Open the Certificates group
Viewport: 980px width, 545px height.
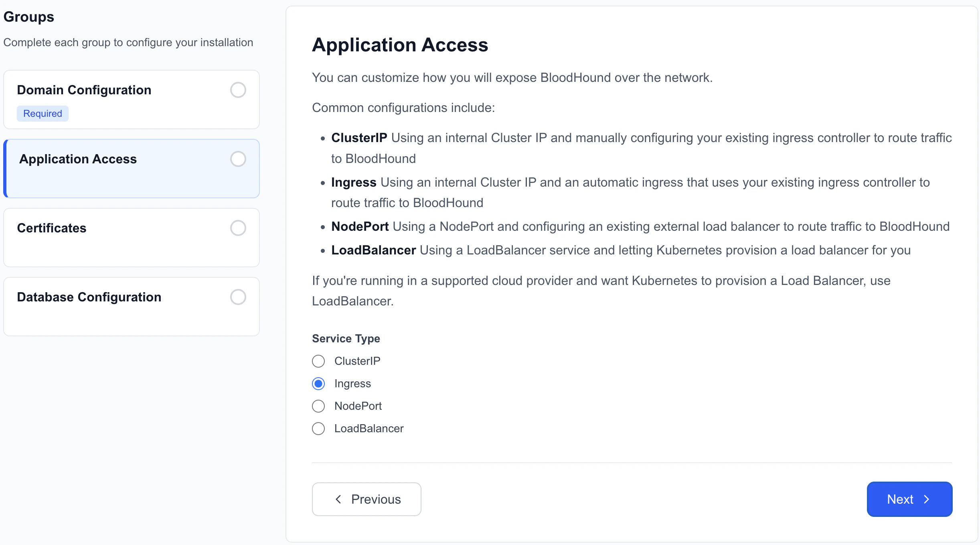point(132,238)
